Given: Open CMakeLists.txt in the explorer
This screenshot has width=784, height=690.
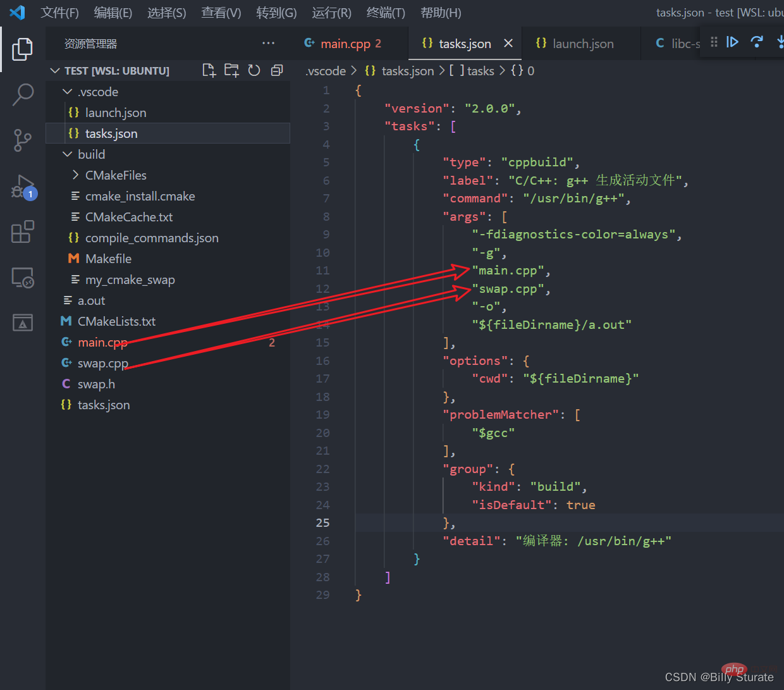Looking at the screenshot, I should pos(116,321).
